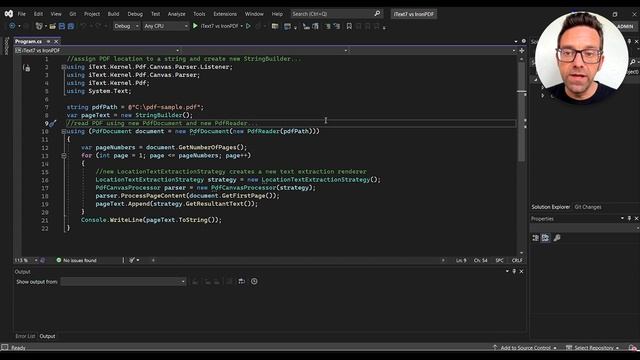This screenshot has width=640, height=360.
Task: Open the Build menu
Action: [113, 14]
